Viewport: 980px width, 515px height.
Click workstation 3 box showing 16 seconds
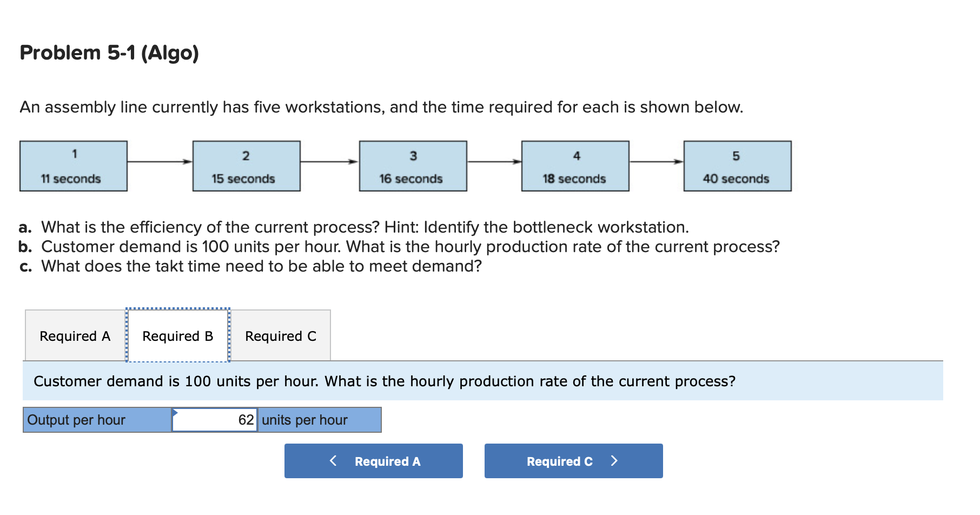tap(413, 166)
